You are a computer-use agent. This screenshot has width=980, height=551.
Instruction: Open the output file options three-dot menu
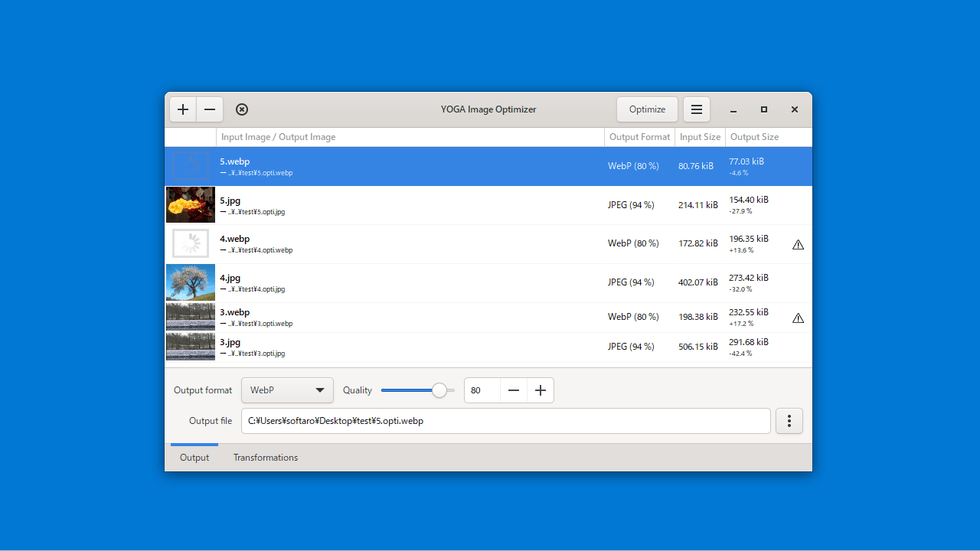tap(789, 420)
